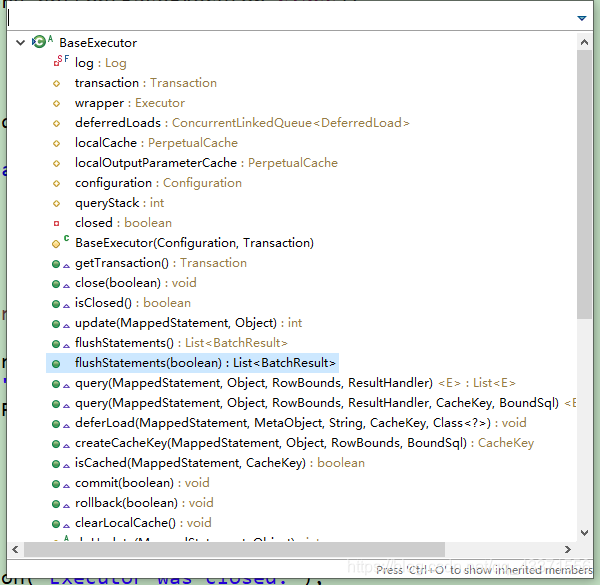Click the vertical scrollbar down arrow
Image resolution: width=600 pixels, height=585 pixels.
click(584, 533)
